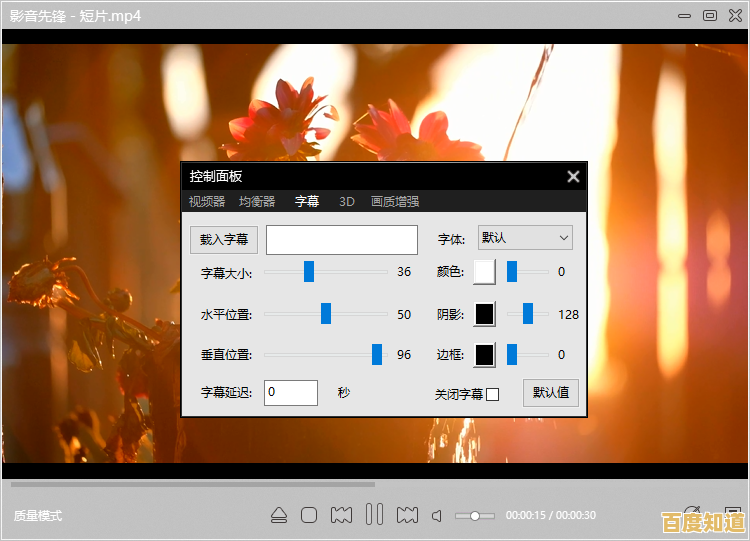
Task: Mute audio with the speaker icon
Action: (437, 516)
